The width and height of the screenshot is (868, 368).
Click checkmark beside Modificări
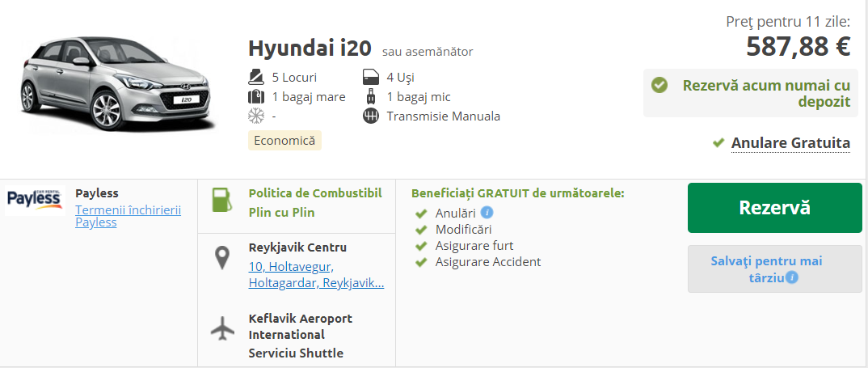(421, 230)
